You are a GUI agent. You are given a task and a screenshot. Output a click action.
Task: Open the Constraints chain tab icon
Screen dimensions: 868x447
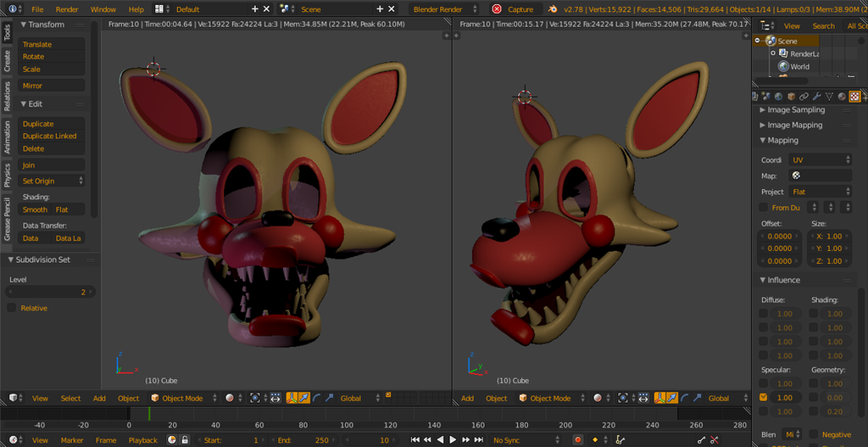[x=804, y=97]
